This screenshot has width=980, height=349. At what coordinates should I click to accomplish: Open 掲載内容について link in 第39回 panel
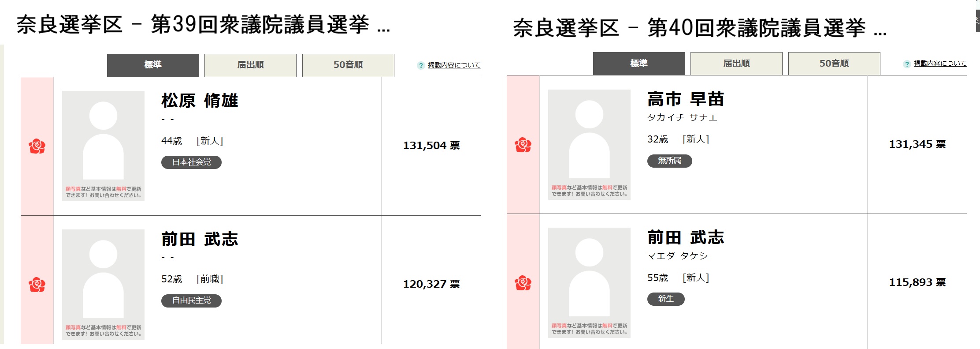454,65
